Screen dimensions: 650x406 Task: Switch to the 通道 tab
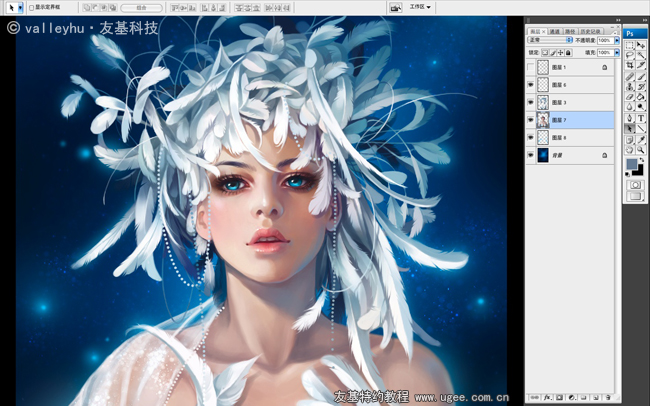click(555, 32)
